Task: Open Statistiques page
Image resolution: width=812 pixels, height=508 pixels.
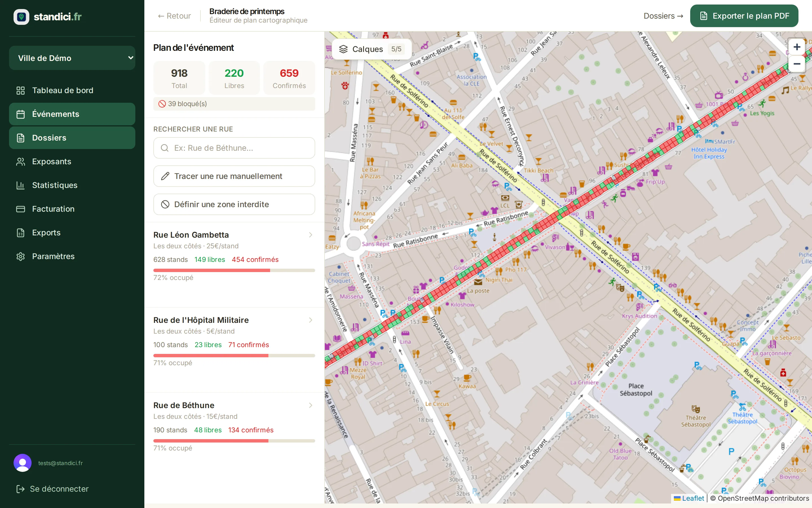Action: pos(72,185)
